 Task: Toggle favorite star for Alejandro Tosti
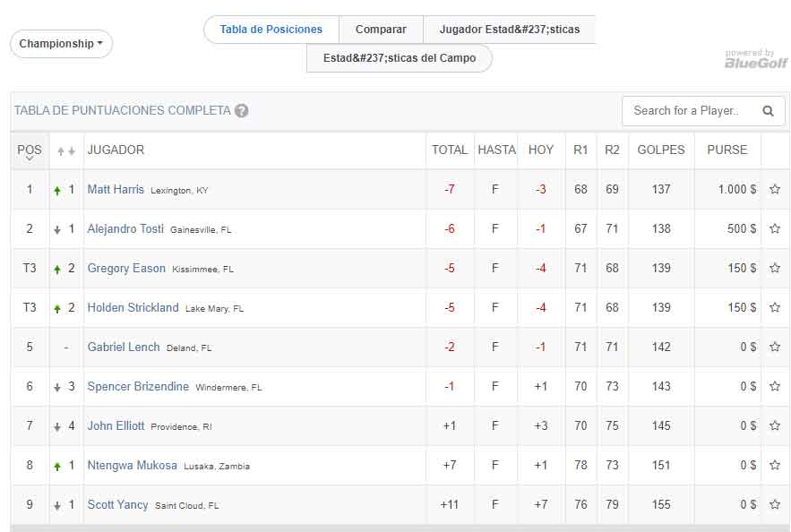pos(775,229)
